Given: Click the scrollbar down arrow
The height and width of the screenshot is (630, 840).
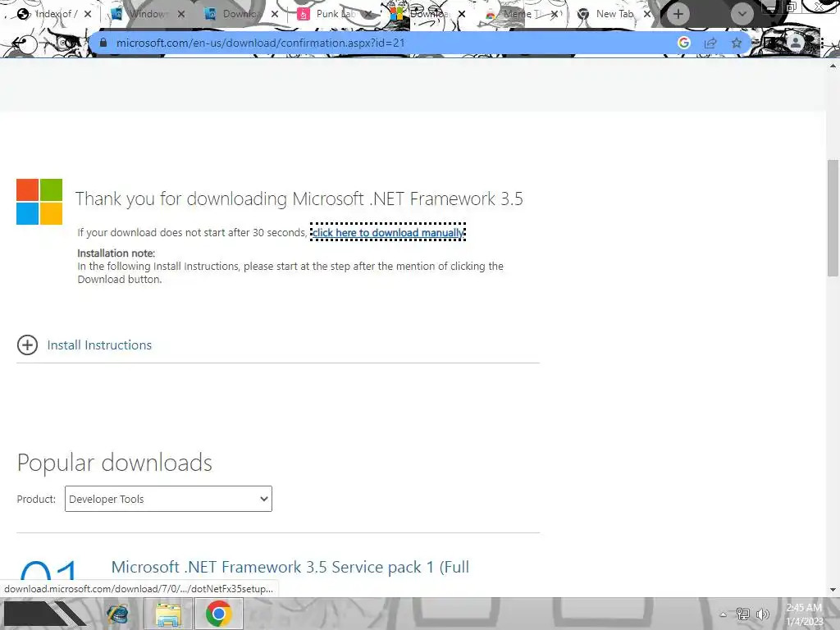Looking at the screenshot, I should [833, 590].
